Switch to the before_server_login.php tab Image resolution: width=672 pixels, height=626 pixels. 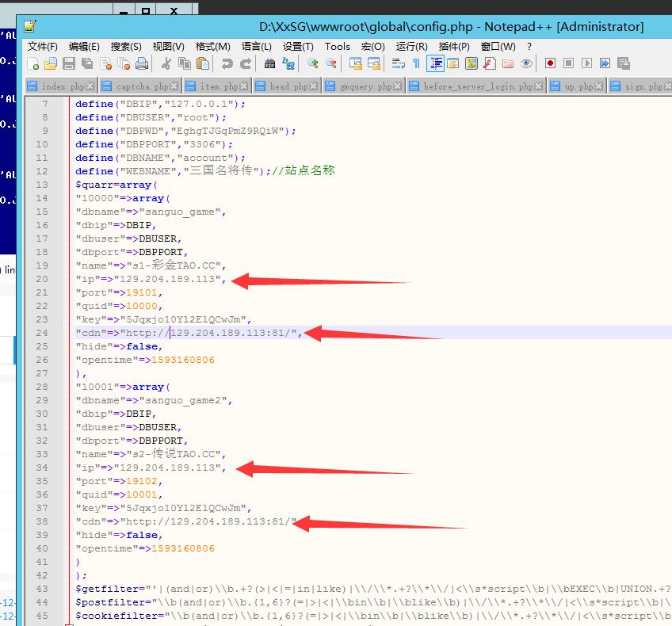(x=478, y=86)
